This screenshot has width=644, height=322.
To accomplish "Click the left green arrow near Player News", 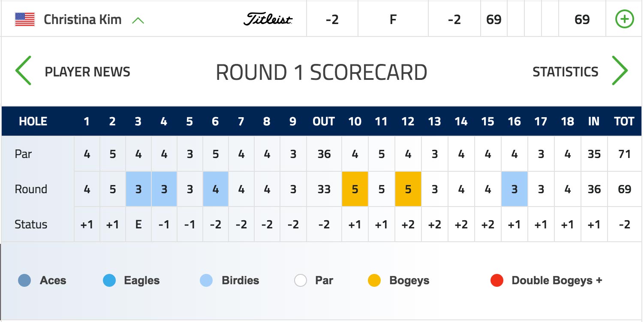I will click(x=23, y=70).
